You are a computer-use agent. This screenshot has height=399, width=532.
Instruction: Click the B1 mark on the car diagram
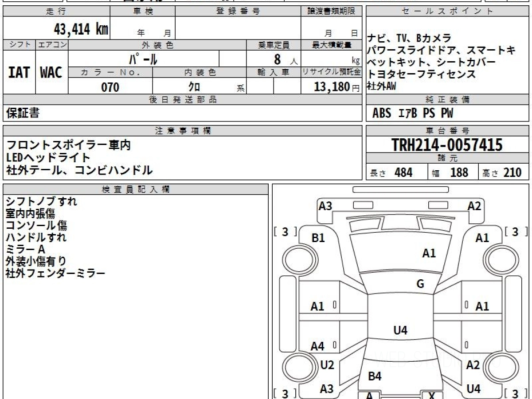318,238
